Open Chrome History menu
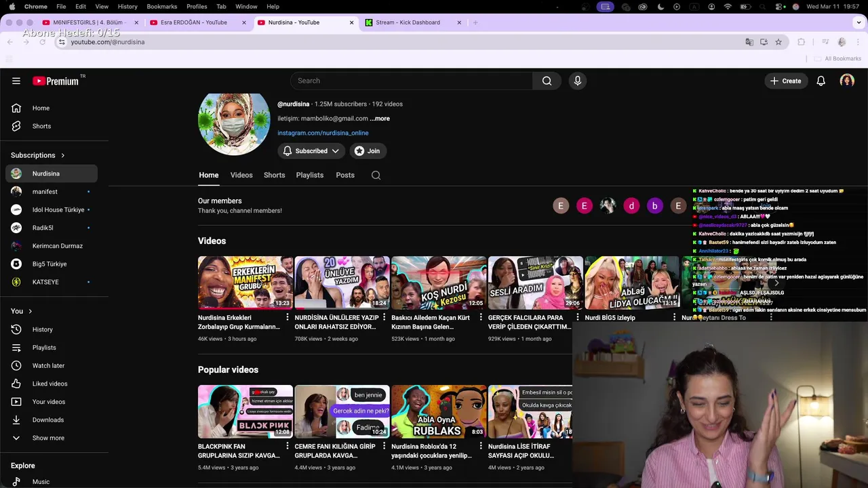This screenshot has height=488, width=868. [127, 6]
